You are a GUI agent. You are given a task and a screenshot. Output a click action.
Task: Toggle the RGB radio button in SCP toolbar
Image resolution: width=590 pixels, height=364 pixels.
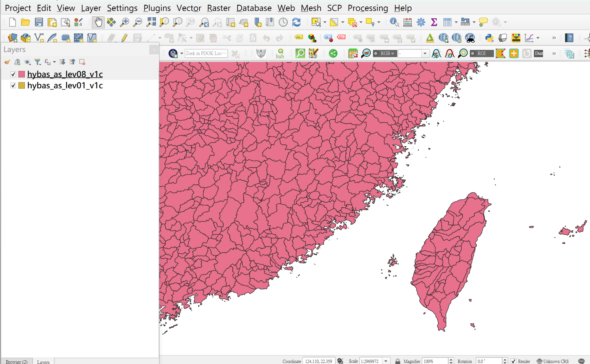[376, 54]
